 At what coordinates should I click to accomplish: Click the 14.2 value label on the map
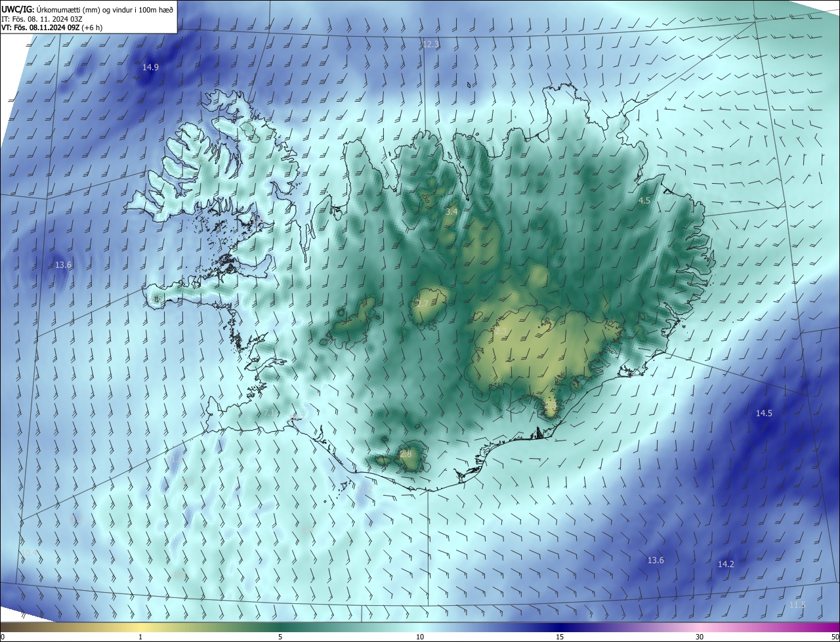click(x=726, y=565)
